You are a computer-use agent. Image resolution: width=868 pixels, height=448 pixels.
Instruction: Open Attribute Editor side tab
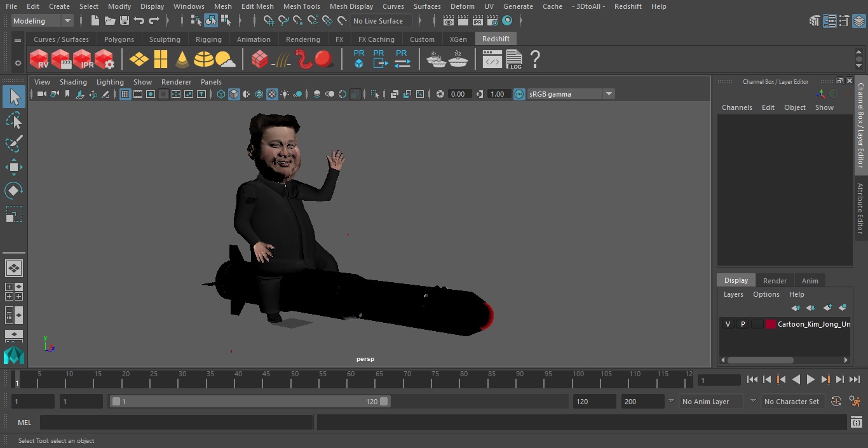[x=860, y=208]
